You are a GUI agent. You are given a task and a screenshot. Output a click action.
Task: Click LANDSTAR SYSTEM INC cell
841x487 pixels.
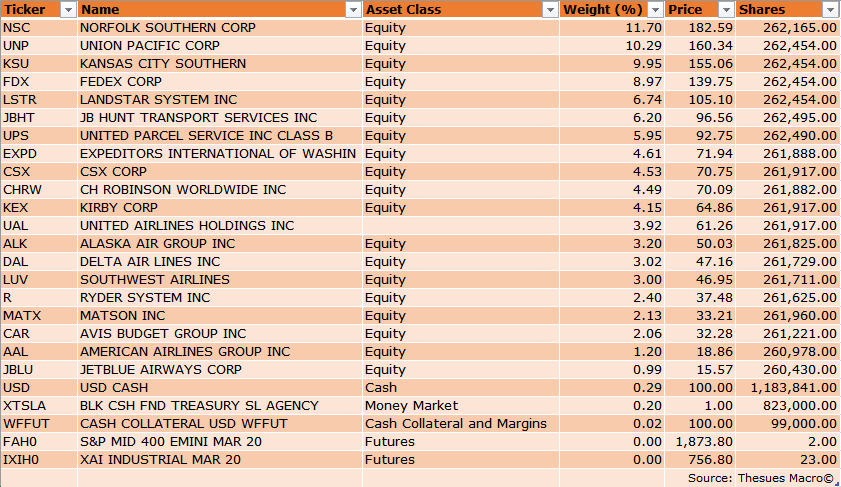pos(220,100)
